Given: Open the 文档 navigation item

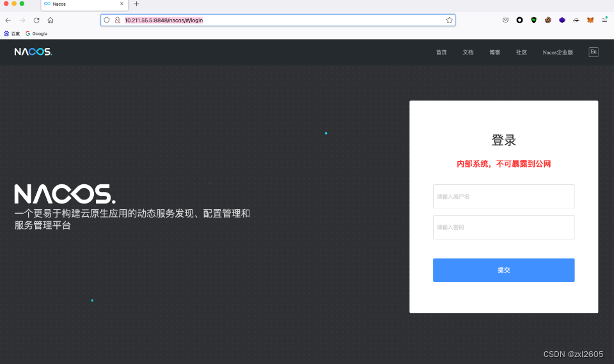Looking at the screenshot, I should point(468,52).
